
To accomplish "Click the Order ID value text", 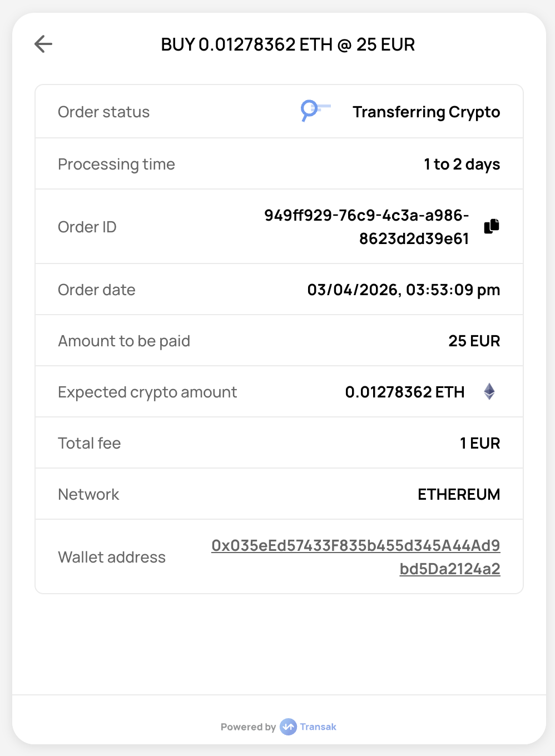I will click(x=366, y=227).
